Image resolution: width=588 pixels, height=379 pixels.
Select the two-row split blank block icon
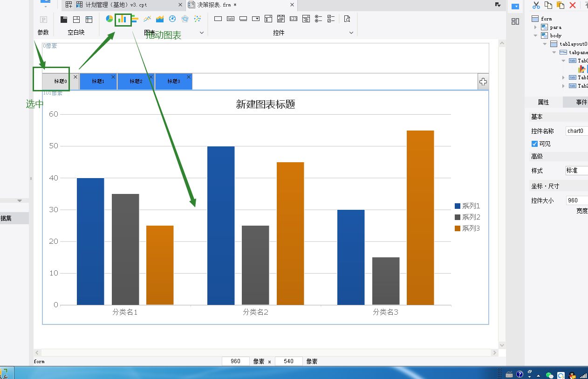coord(76,20)
